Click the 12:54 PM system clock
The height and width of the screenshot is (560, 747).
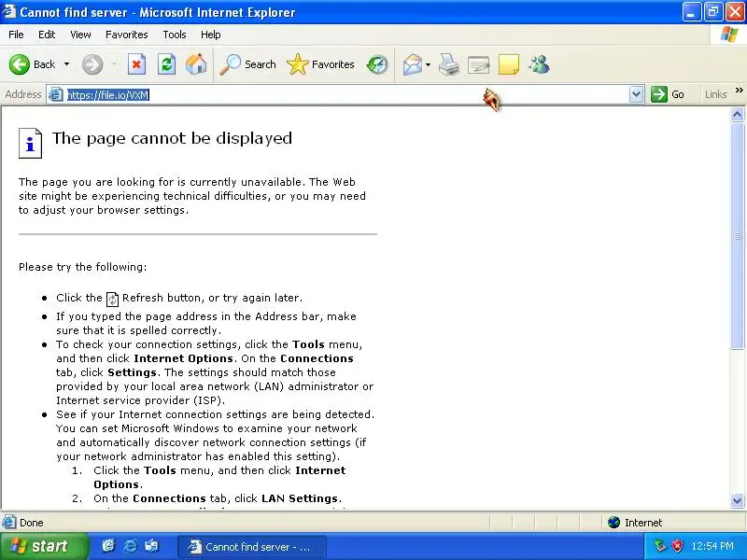pos(712,546)
